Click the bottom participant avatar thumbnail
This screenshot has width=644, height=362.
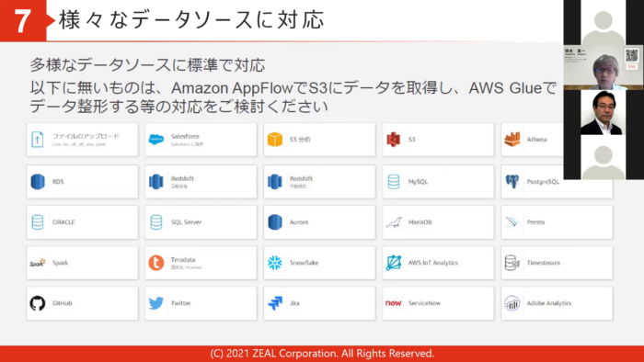click(x=603, y=157)
